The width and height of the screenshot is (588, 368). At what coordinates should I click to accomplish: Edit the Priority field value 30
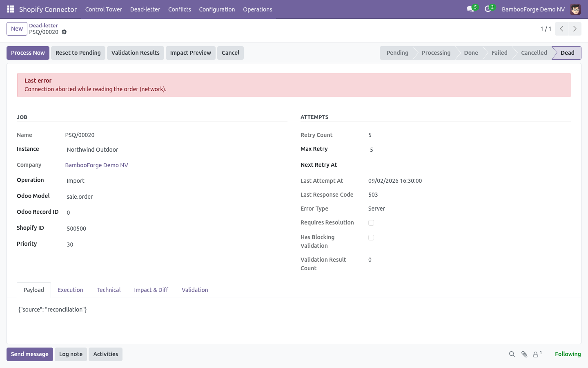click(x=176, y=245)
